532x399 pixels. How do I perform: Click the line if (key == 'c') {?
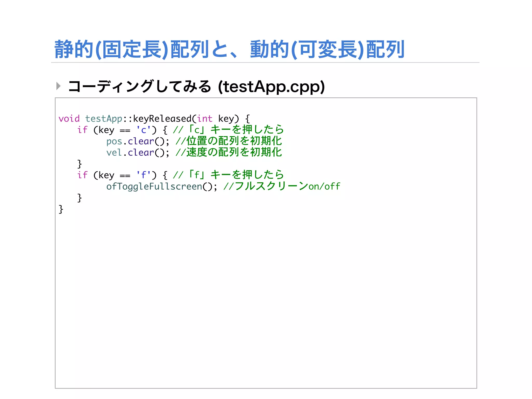[x=122, y=130]
